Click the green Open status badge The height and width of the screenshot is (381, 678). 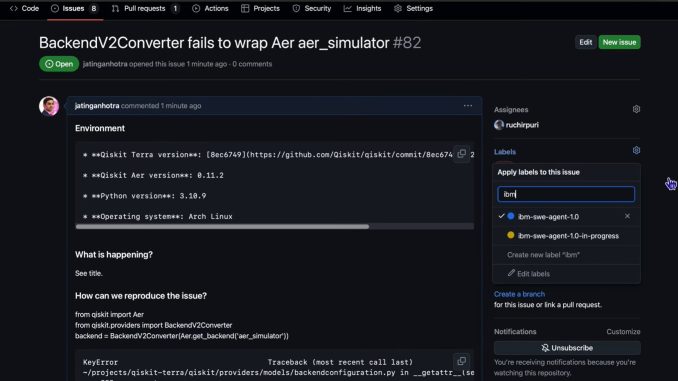point(59,64)
